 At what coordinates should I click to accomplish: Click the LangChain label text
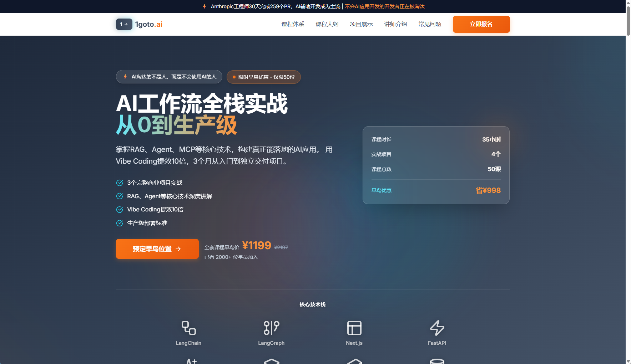point(188,343)
